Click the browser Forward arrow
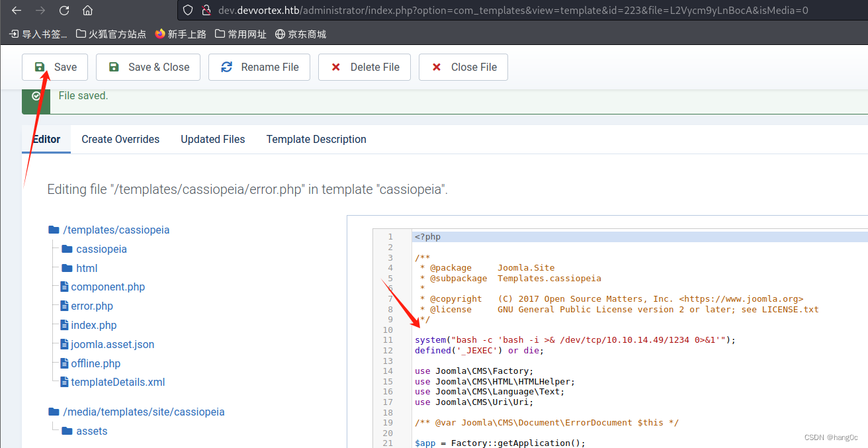The width and height of the screenshot is (868, 448). click(40, 11)
